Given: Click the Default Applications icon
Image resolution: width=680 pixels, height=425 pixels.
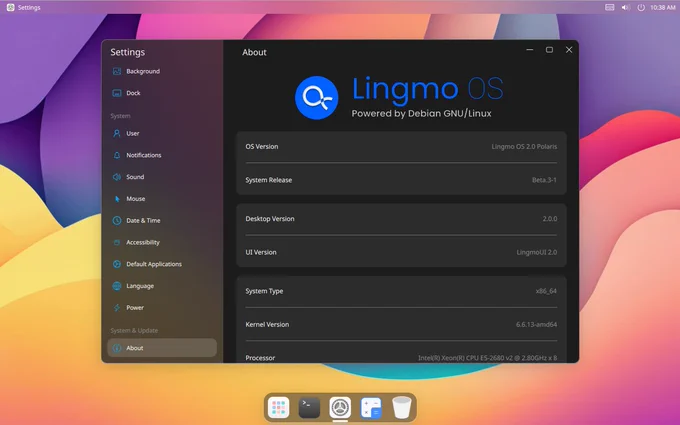Looking at the screenshot, I should point(117,264).
